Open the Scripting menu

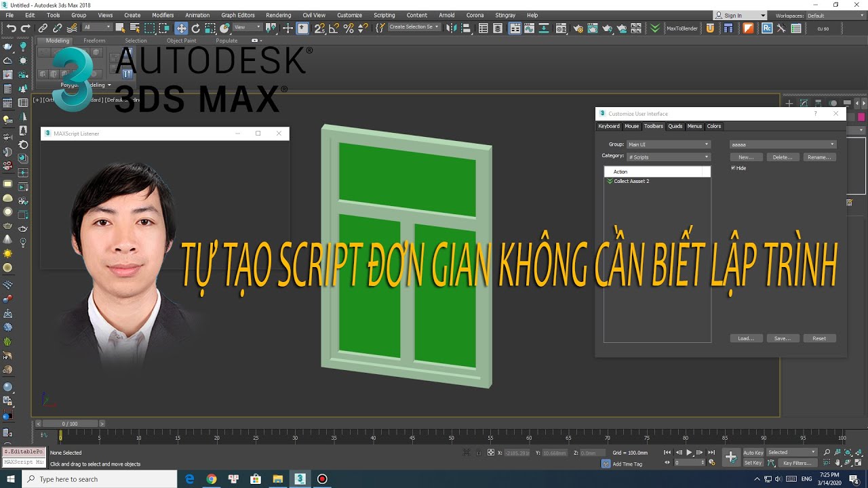click(x=384, y=15)
